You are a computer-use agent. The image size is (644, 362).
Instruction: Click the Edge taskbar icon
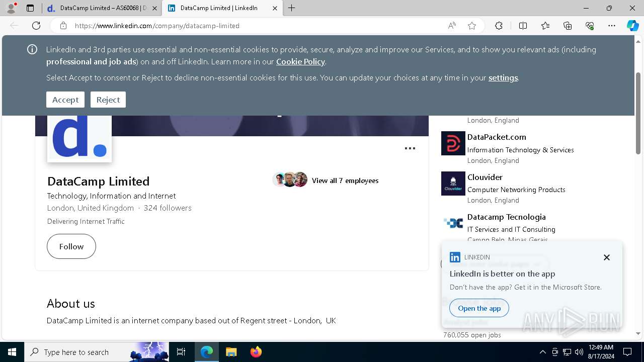coord(207,352)
